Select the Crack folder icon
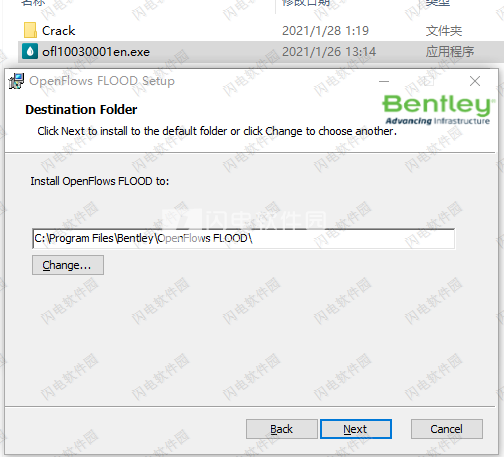Screen dimensions: 504x457 (x=30, y=31)
